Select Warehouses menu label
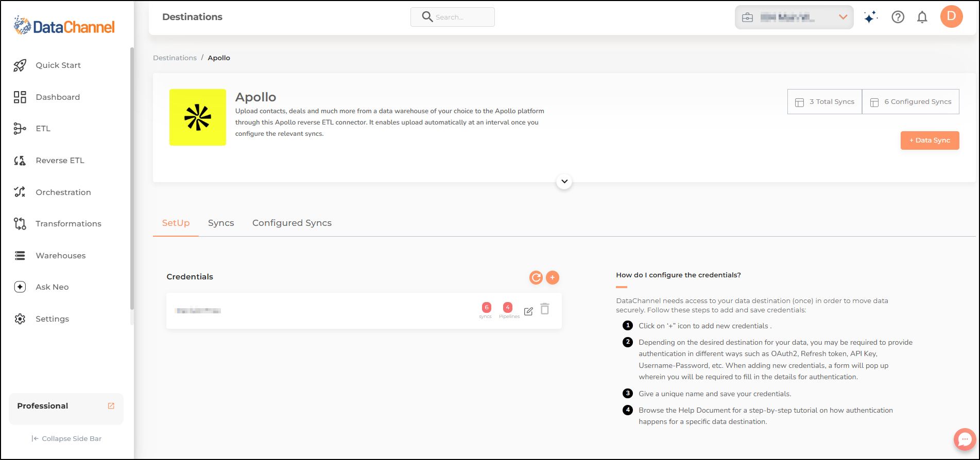 61,256
